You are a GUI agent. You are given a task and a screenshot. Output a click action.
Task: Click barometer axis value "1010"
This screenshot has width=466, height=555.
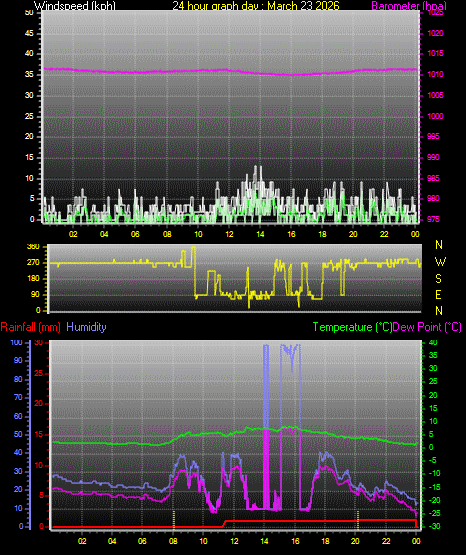point(436,74)
